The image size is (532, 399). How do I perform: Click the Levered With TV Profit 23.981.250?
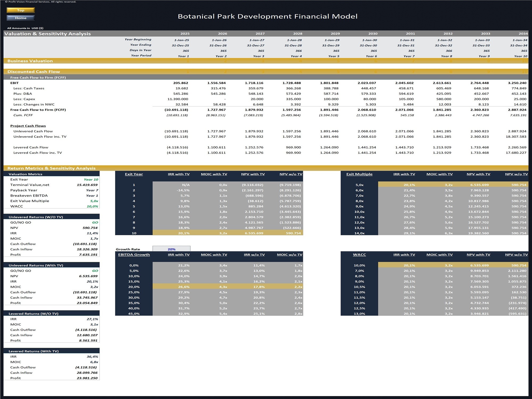pos(87,378)
